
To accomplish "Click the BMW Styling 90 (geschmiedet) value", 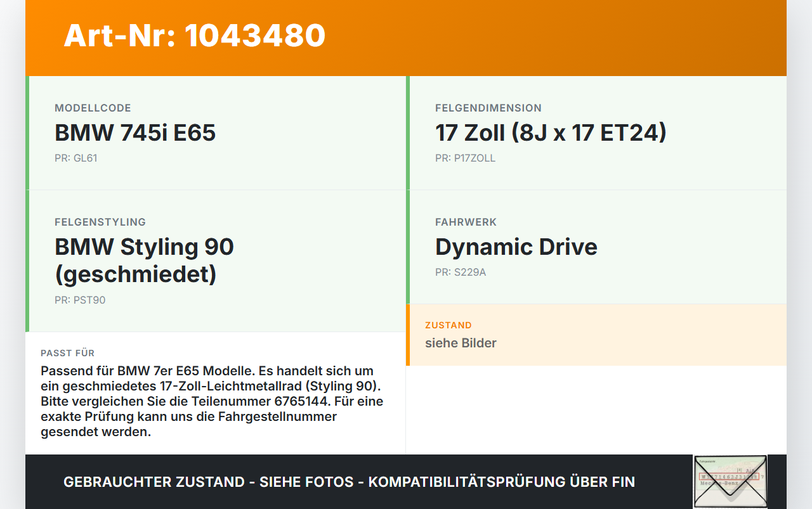I will 144,261.
